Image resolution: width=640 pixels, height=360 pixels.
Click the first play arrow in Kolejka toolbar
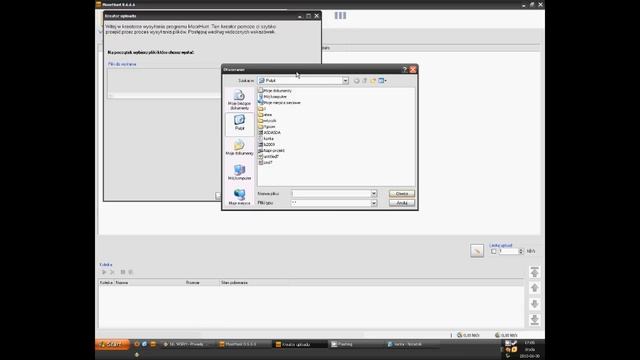point(104,272)
